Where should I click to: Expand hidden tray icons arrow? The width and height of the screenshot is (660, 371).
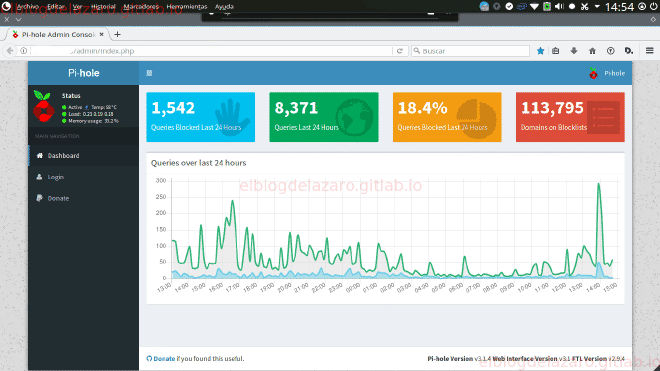coord(597,6)
